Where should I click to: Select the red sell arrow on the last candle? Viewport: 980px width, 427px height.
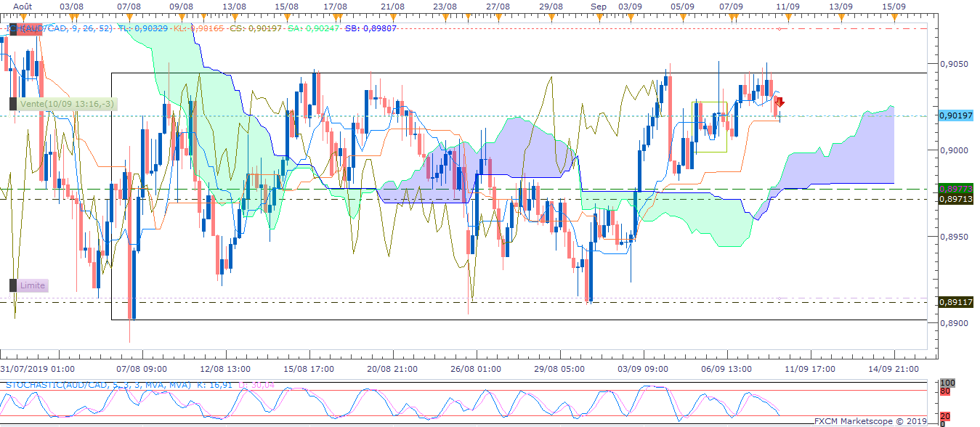click(x=779, y=102)
